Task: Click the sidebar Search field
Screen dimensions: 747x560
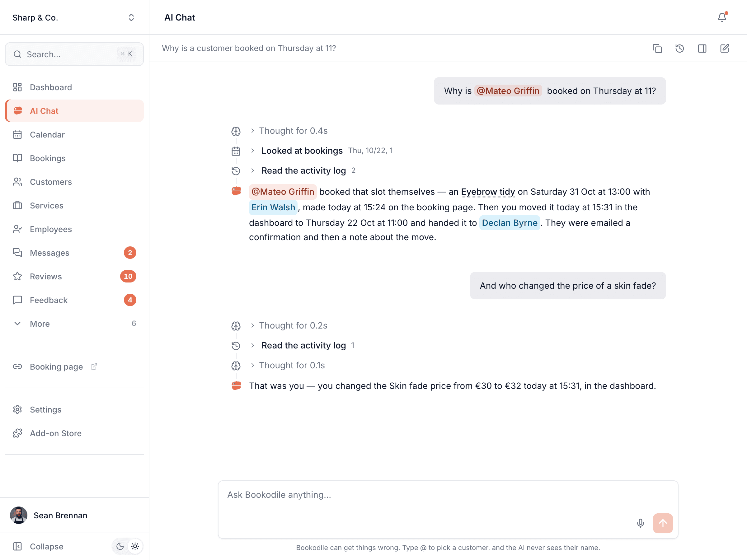Action: [x=74, y=54]
